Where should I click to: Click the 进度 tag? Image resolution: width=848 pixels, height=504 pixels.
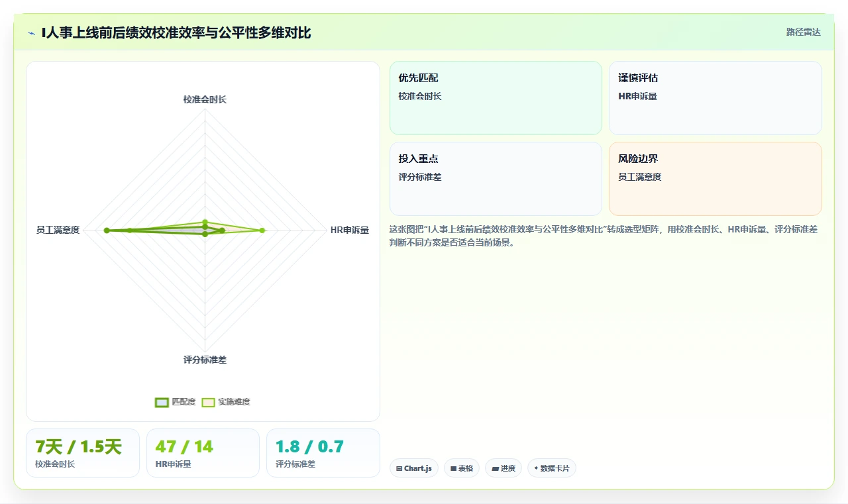(x=503, y=468)
